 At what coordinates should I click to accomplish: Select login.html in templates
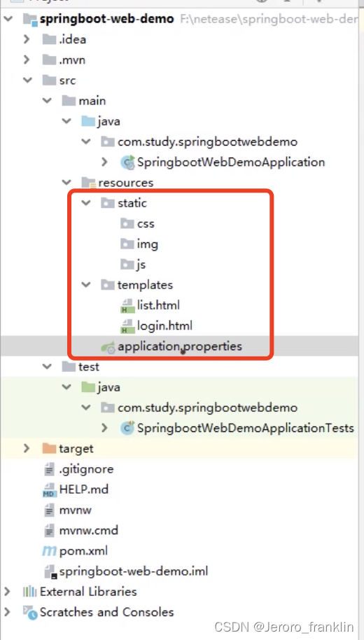[164, 326]
